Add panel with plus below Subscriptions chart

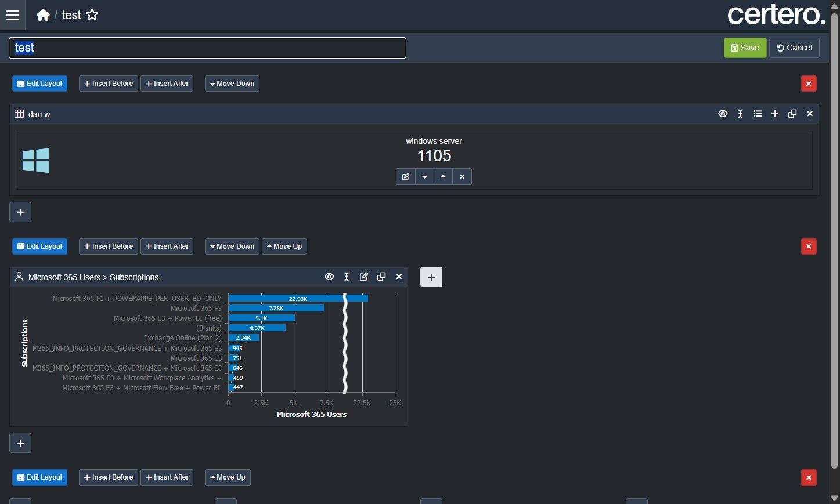20,443
